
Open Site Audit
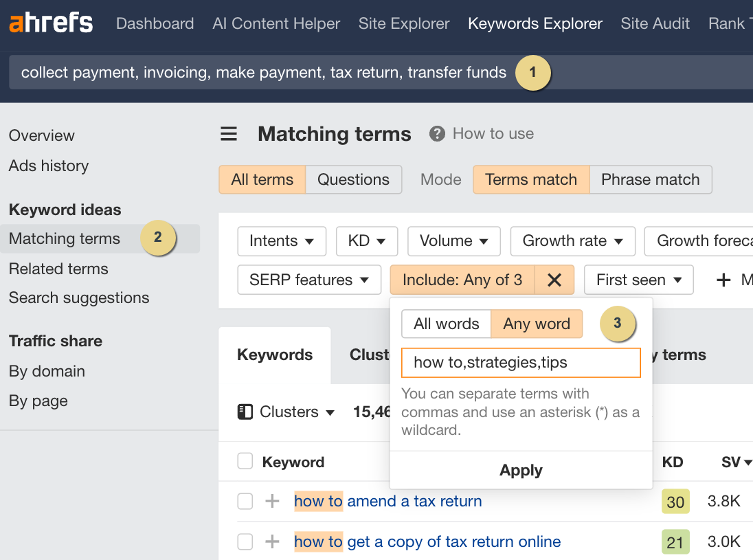[655, 23]
